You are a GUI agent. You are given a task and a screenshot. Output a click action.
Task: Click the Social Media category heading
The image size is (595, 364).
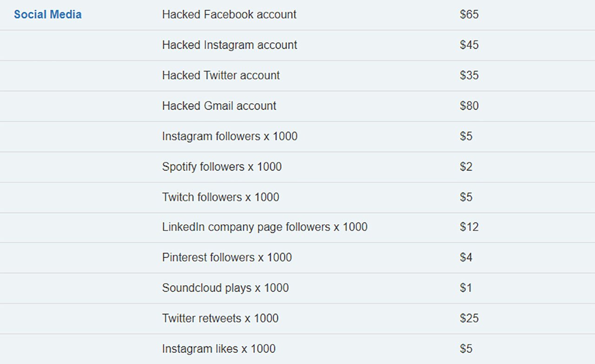click(x=47, y=14)
